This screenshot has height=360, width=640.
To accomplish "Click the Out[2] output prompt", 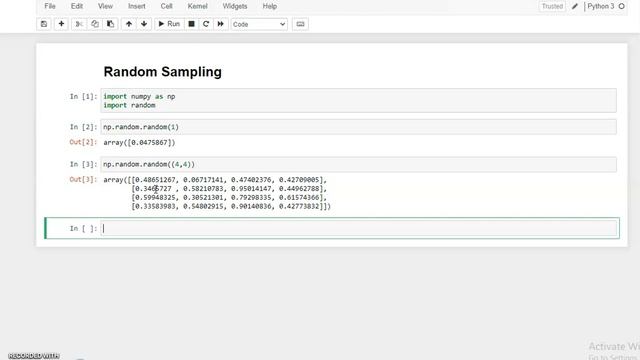I will coord(83,142).
